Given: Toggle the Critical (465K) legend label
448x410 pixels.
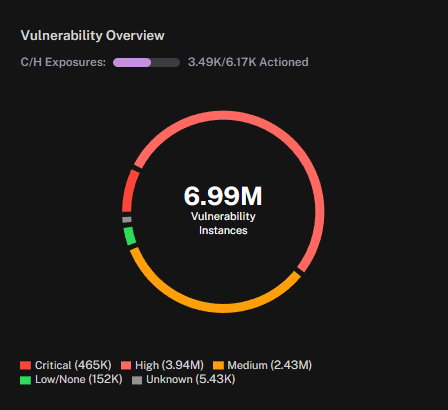Looking at the screenshot, I should pyautogui.click(x=73, y=365).
